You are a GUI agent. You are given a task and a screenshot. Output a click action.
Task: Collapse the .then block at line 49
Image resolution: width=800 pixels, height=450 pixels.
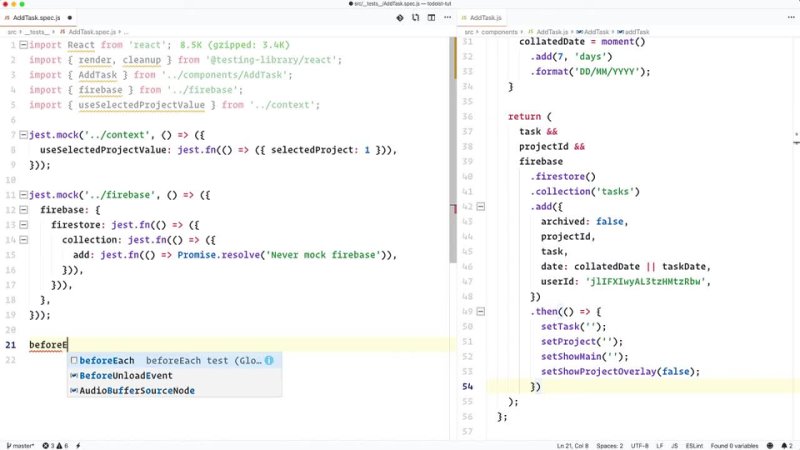481,311
